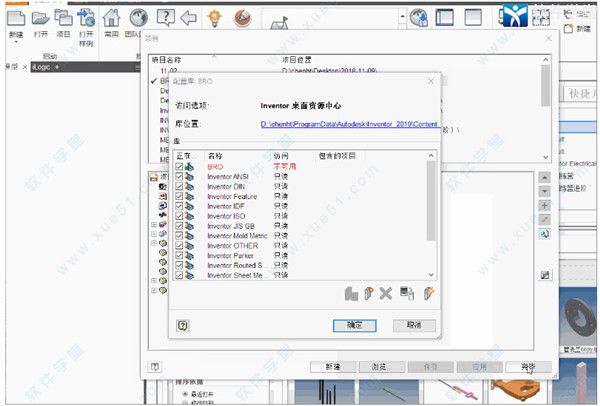Click the gray buildings icon under library list
600x406 pixels.
click(351, 293)
